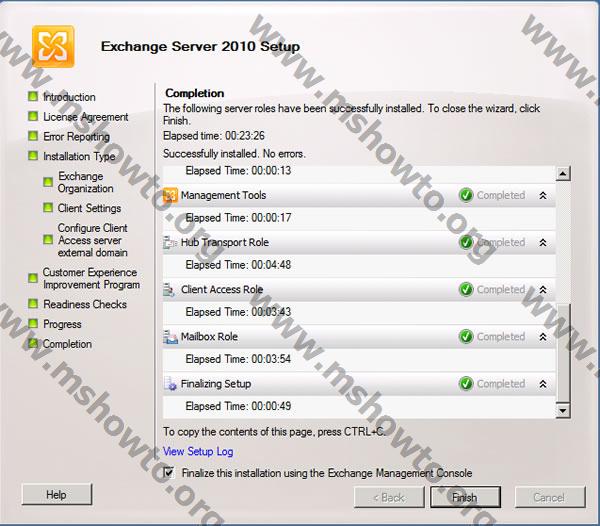Uncheck Finalize installation using Exchange Management Console
Screen dimensions: 600x526
pyautogui.click(x=169, y=473)
